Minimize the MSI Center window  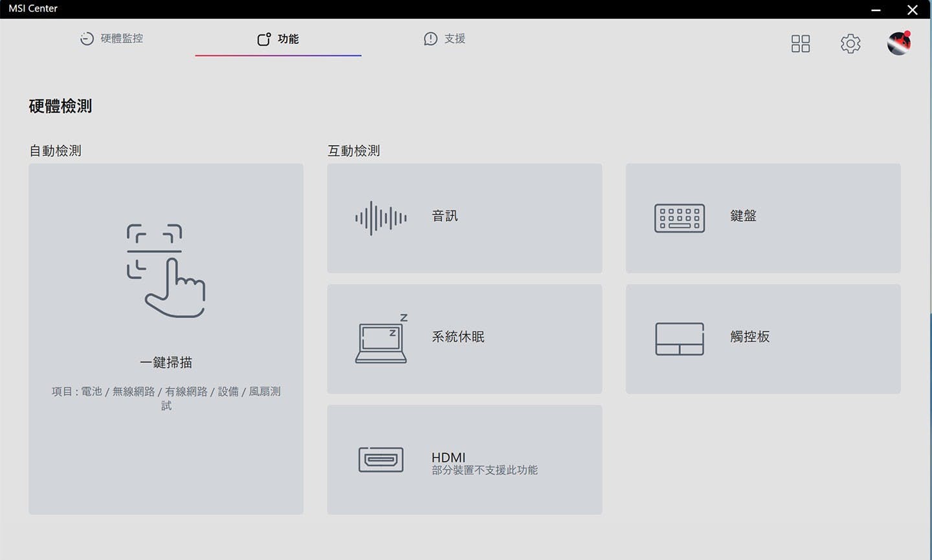(x=876, y=10)
